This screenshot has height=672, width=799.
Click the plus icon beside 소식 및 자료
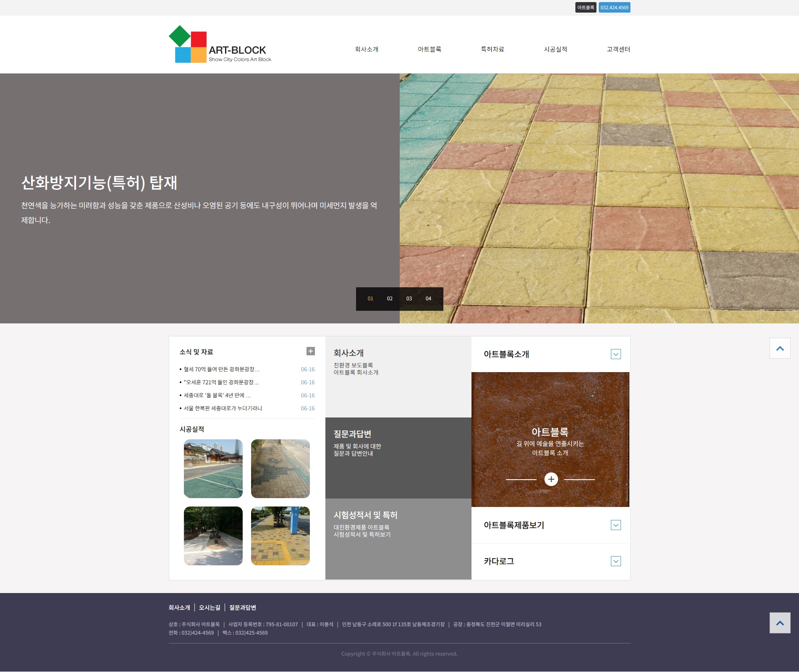pyautogui.click(x=310, y=351)
